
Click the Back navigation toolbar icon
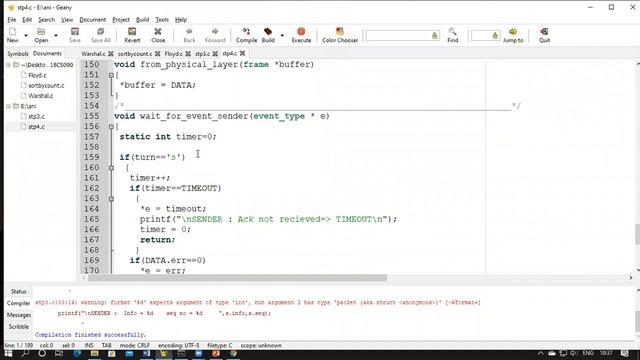(x=189, y=35)
